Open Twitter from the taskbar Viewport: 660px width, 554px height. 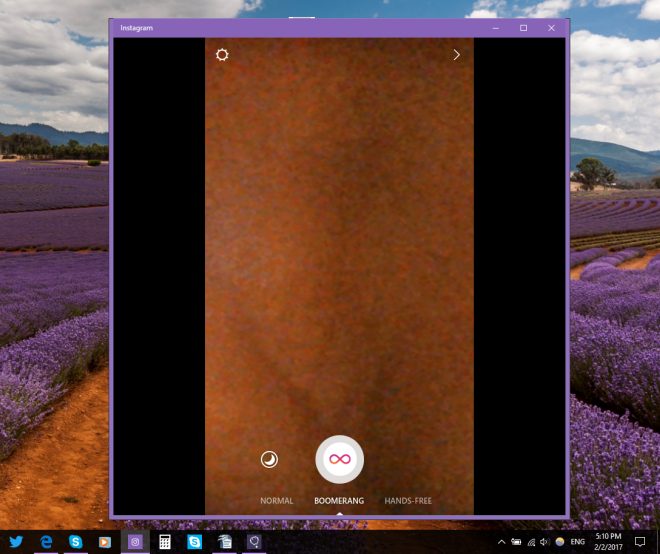click(x=16, y=542)
